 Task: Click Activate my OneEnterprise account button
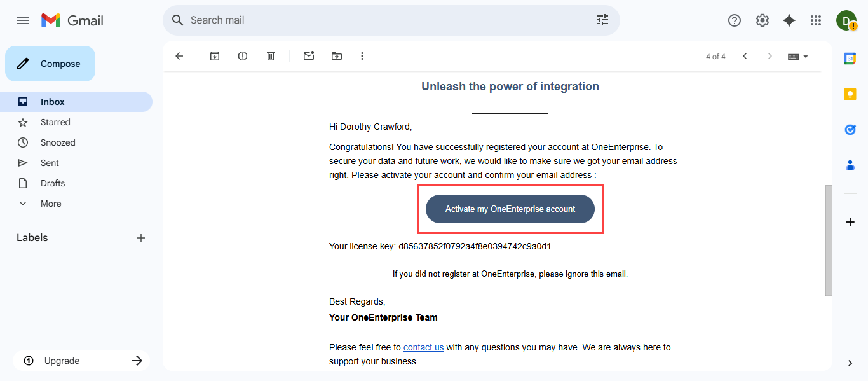(510, 209)
